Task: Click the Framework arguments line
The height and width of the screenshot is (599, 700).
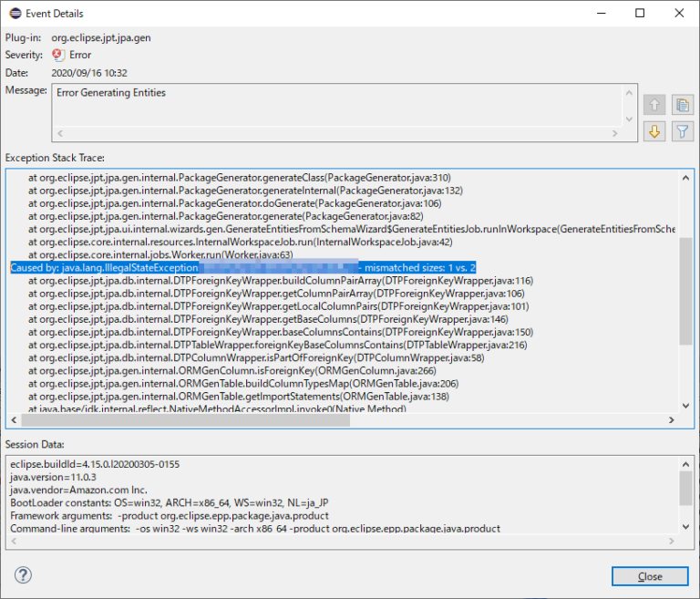Action: point(170,516)
